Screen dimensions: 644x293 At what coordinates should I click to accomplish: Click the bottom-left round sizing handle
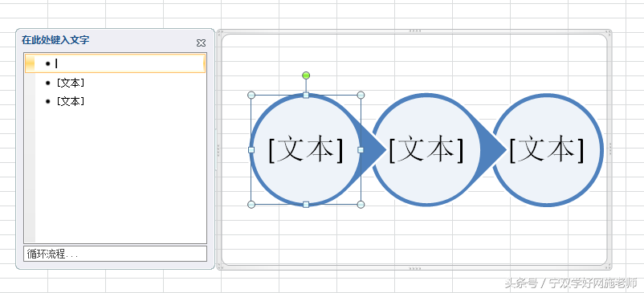[251, 205]
